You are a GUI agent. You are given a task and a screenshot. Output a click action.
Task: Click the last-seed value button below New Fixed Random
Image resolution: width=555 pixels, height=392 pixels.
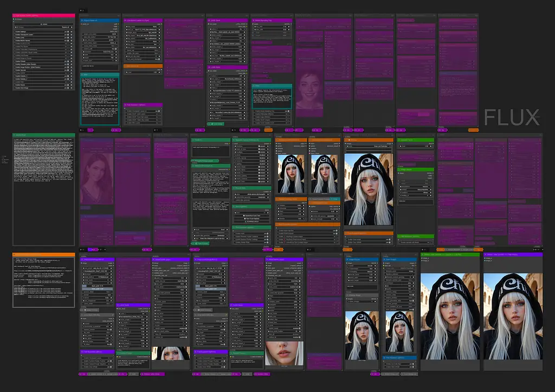(251, 221)
